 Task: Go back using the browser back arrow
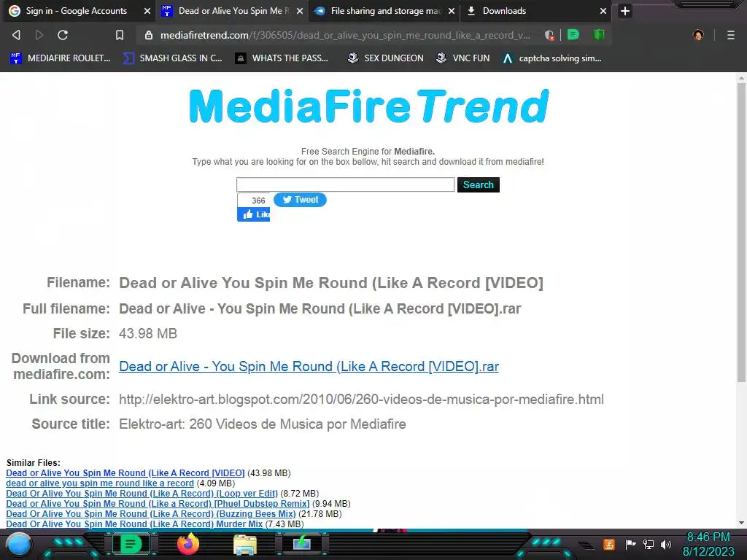16,35
